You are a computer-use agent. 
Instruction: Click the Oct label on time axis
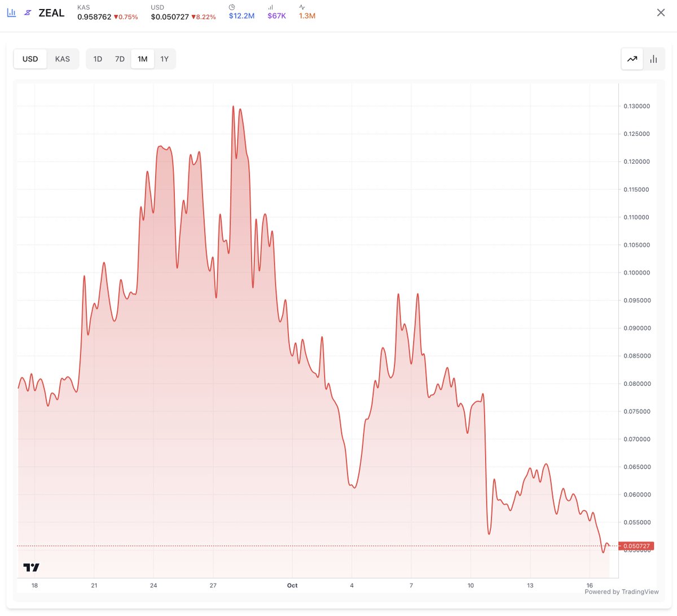pos(292,586)
